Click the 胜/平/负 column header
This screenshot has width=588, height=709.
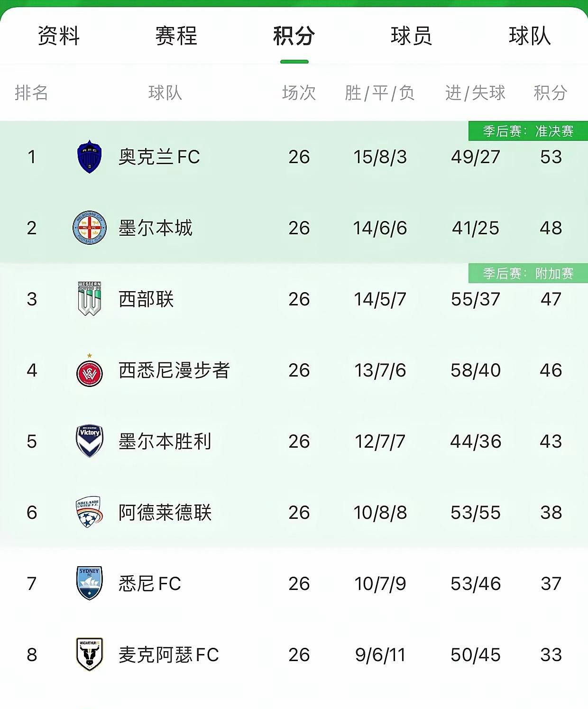tap(379, 93)
